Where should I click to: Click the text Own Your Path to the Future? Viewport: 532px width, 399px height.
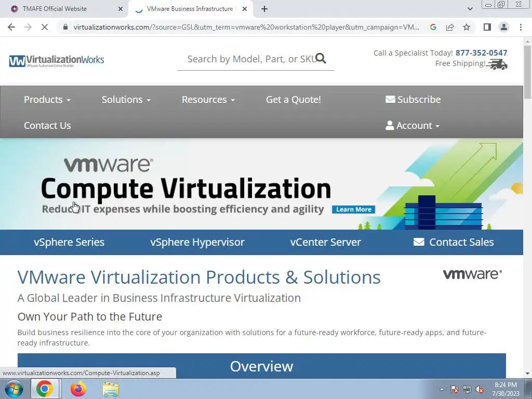click(x=90, y=316)
